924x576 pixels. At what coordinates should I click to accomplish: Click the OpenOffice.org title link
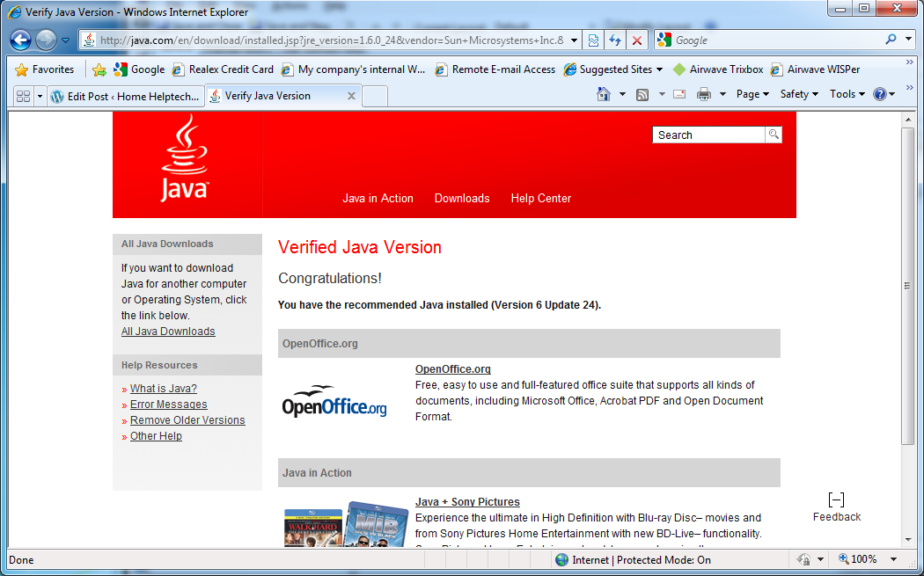pos(452,369)
